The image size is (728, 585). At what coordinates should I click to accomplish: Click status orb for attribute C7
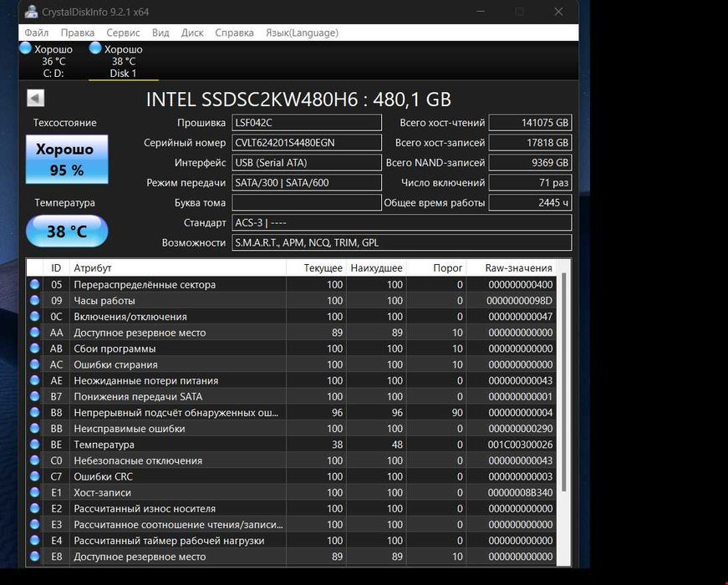tap(35, 476)
